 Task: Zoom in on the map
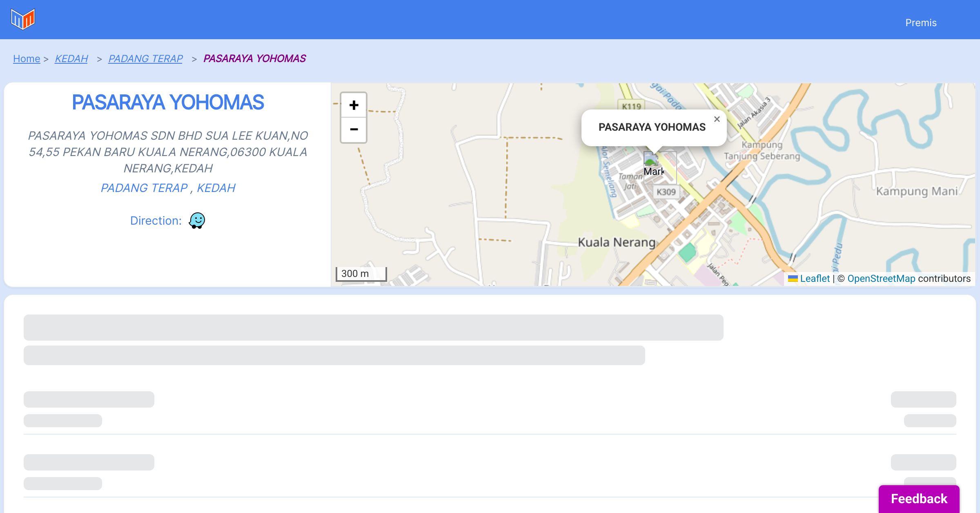(x=354, y=105)
